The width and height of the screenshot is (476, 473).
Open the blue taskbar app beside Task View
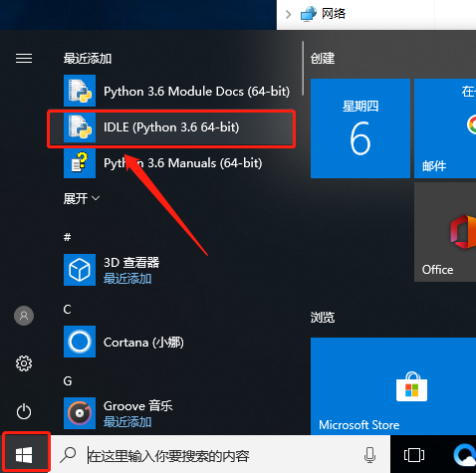point(465,455)
